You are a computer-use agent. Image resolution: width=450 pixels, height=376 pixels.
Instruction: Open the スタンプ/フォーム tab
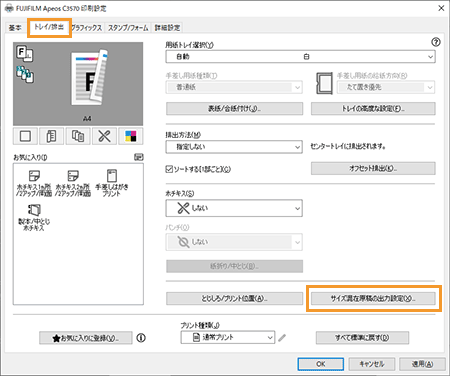pyautogui.click(x=128, y=28)
